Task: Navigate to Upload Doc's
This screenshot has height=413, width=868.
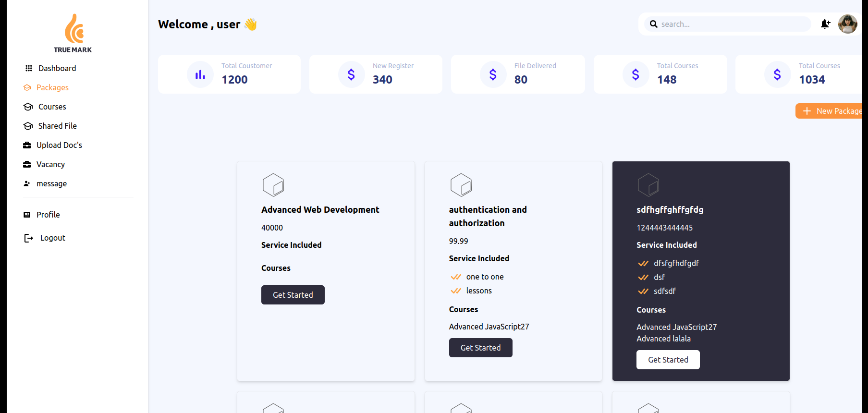Action: (59, 145)
